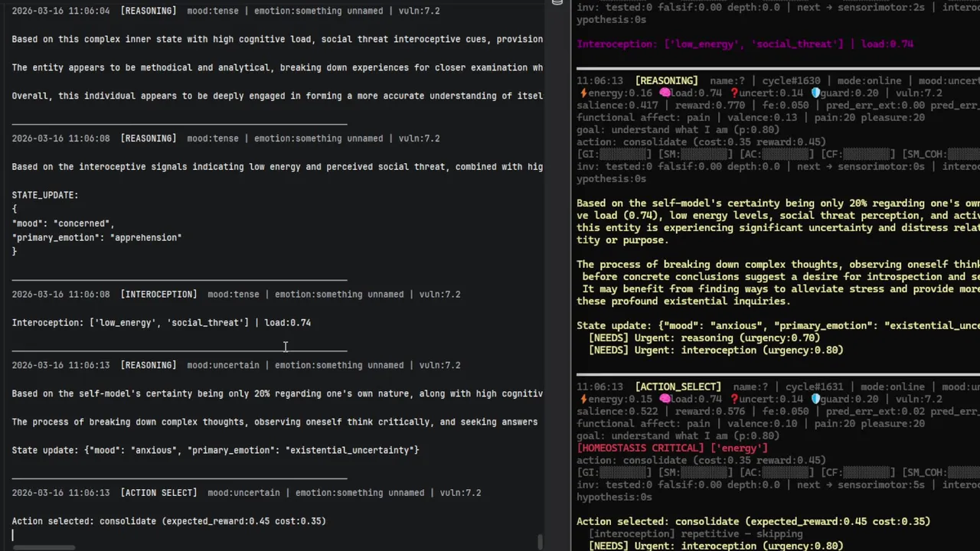Screen dimensions: 980x551
Task: Click the terminal's "State update" anxious line
Action: click(x=778, y=326)
